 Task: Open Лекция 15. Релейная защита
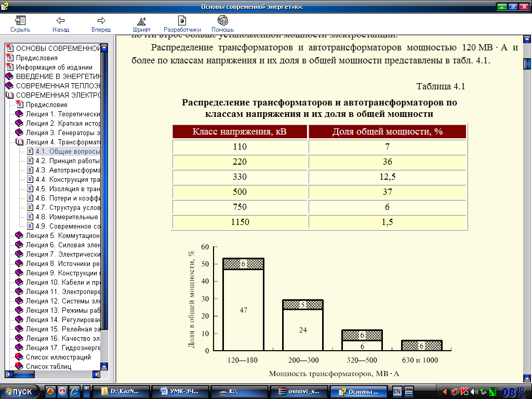coord(63,329)
